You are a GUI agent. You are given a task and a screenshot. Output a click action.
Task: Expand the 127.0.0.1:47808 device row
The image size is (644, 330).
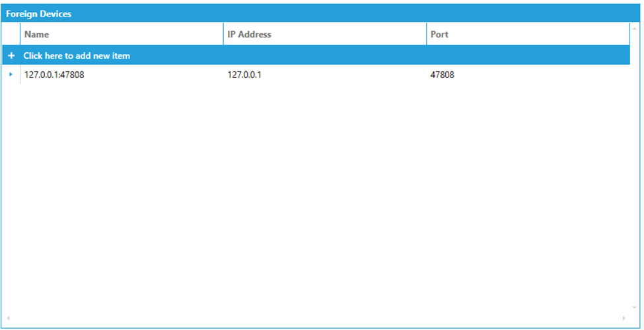click(x=11, y=75)
